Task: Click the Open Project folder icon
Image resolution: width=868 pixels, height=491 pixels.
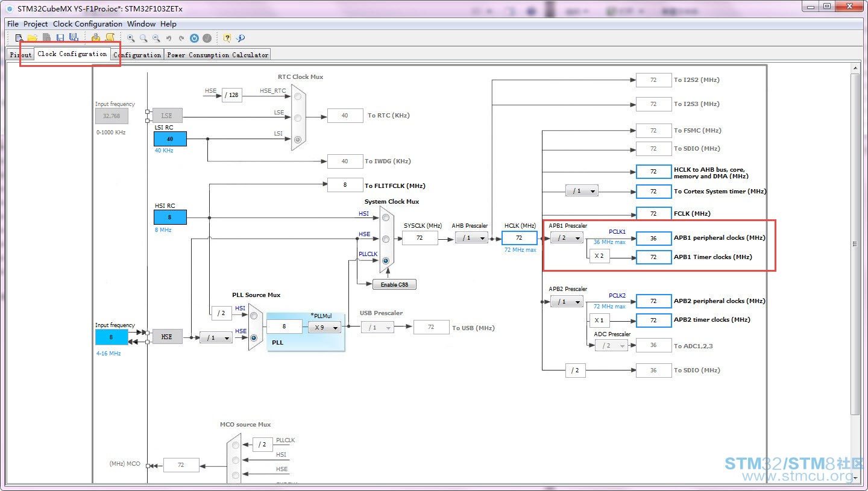Action: (33, 38)
